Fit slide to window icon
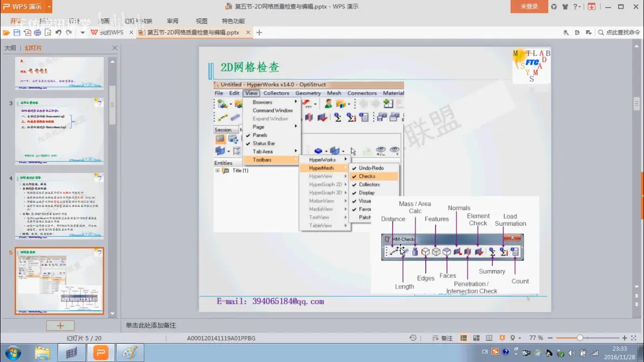 click(634, 338)
